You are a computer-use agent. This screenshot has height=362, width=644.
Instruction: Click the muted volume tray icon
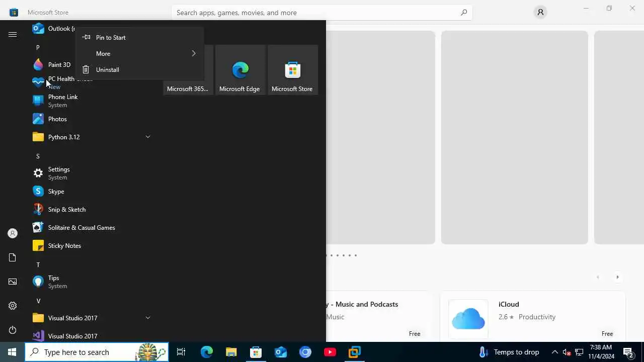click(x=567, y=352)
